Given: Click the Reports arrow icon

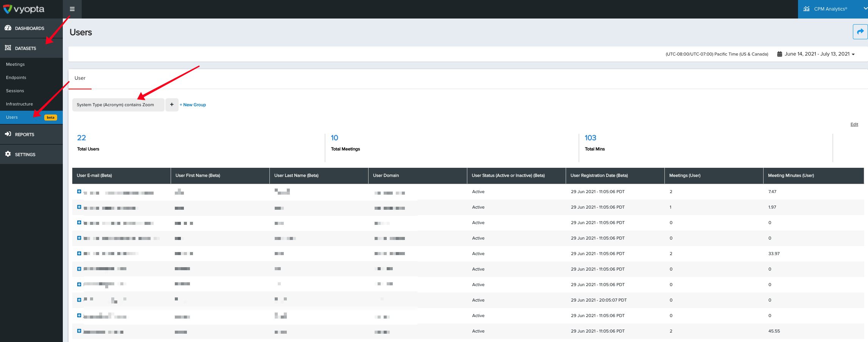Looking at the screenshot, I should pos(8,134).
